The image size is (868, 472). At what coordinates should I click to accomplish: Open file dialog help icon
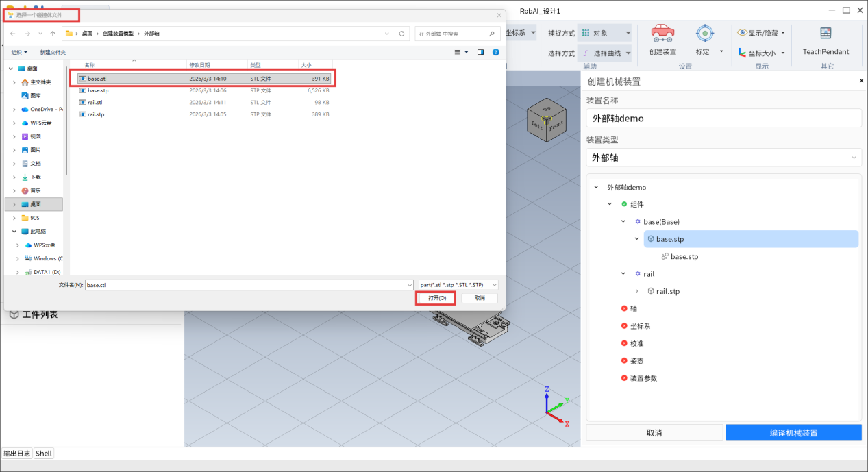(495, 52)
